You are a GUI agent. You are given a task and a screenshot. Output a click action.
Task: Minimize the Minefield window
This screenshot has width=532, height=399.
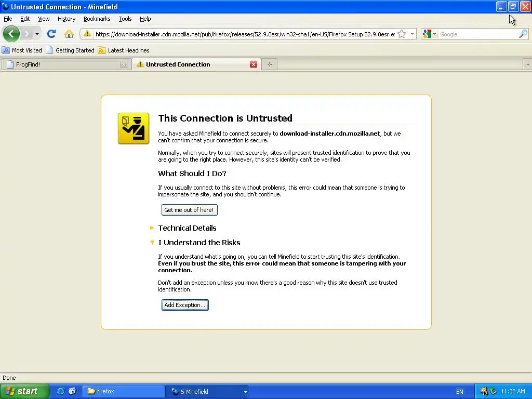click(501, 6)
